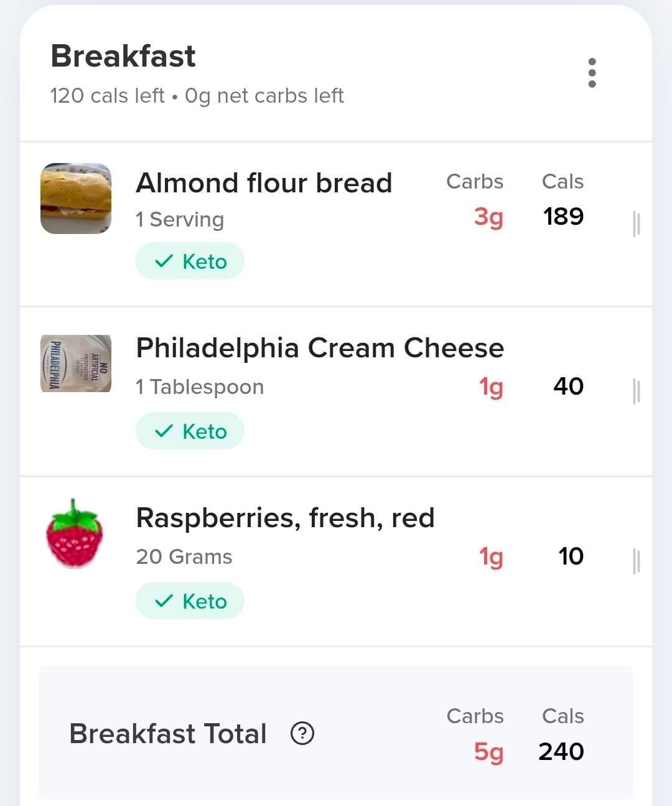Open the Almond flour bread entry
Screen dimensions: 672x806
click(x=264, y=183)
